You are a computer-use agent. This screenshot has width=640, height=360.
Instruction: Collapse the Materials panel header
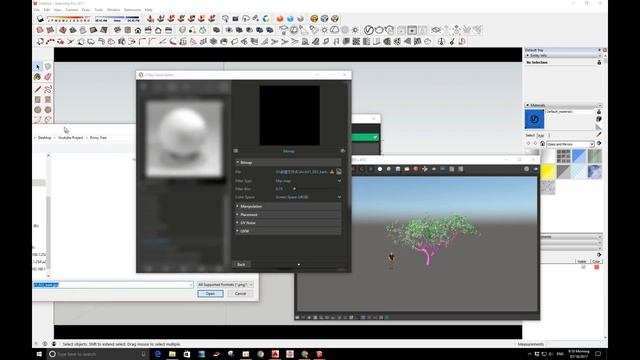click(x=562, y=105)
